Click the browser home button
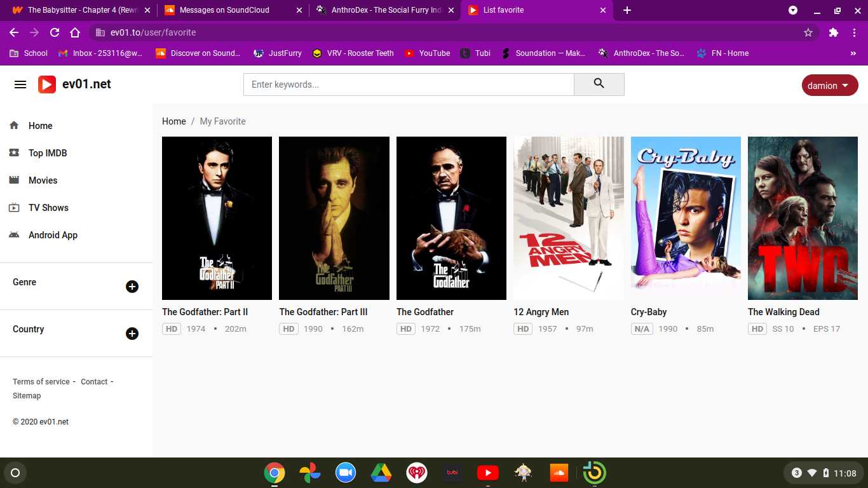The width and height of the screenshot is (868, 488). coord(75,32)
